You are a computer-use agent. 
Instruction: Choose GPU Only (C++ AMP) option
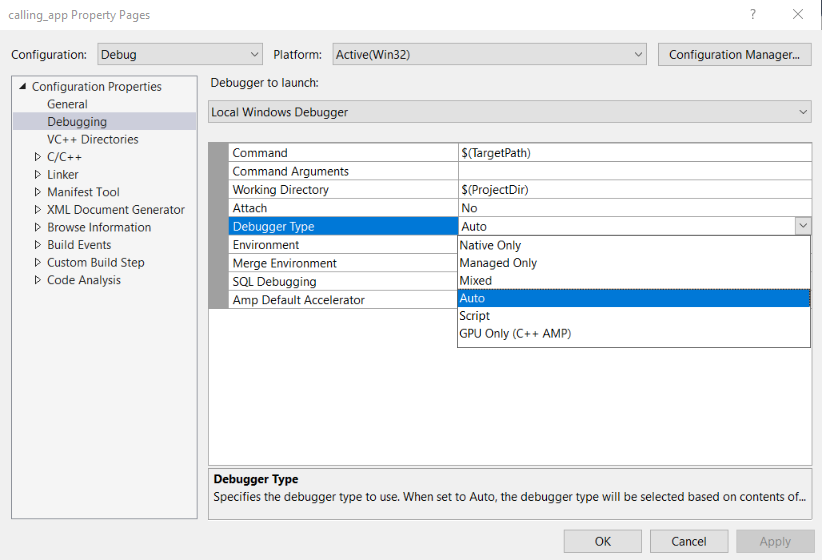pyautogui.click(x=634, y=333)
